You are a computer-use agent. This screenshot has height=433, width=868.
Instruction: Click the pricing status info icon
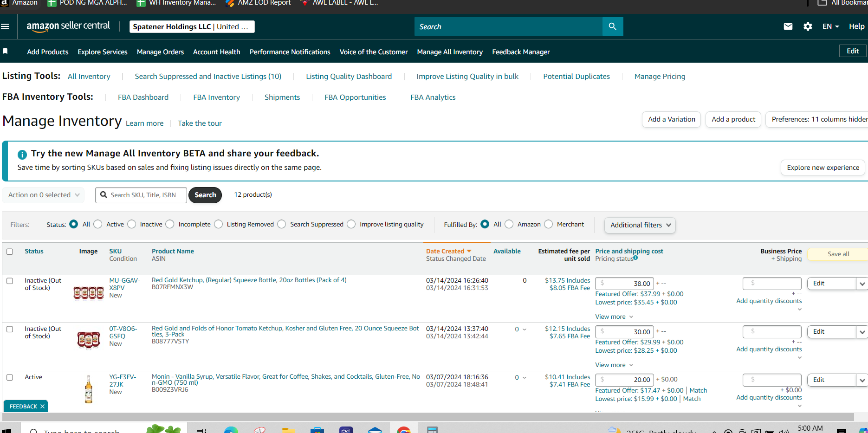click(x=635, y=258)
